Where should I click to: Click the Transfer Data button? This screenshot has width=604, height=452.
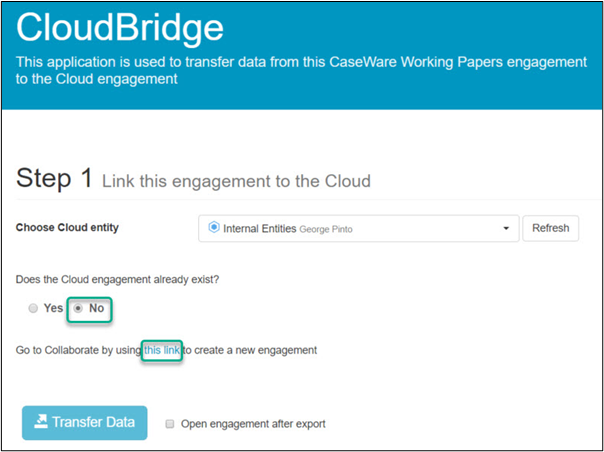(85, 422)
